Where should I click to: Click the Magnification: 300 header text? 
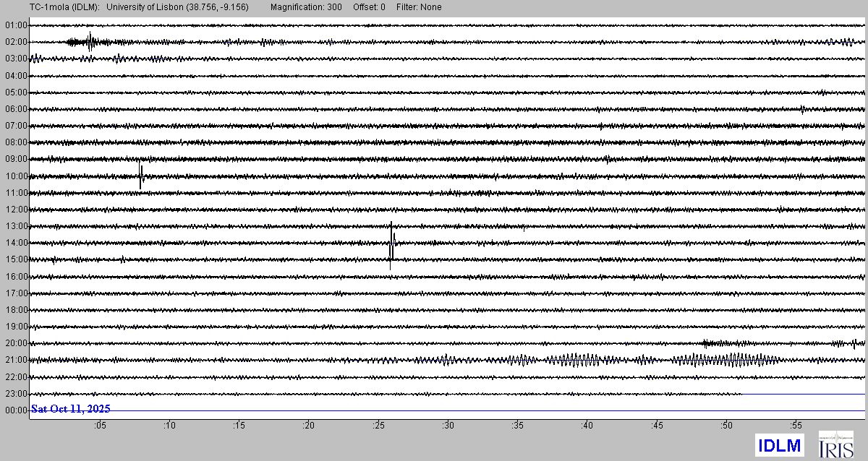[306, 7]
